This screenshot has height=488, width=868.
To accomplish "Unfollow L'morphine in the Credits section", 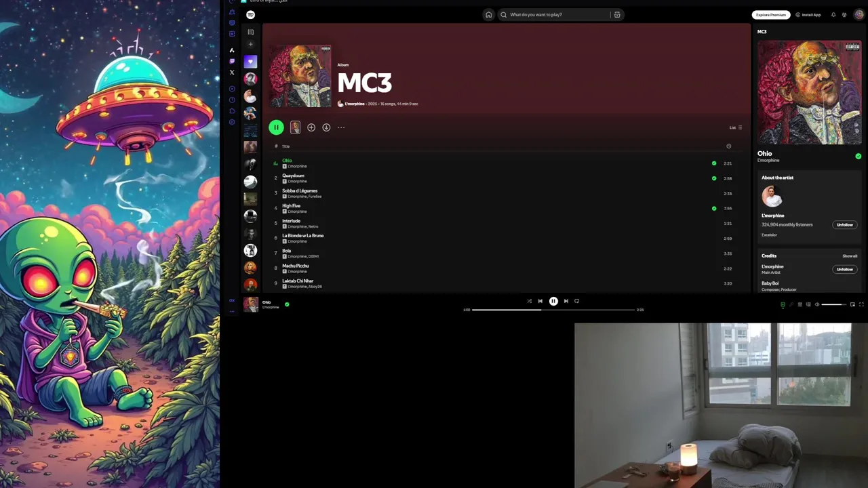I will 845,269.
